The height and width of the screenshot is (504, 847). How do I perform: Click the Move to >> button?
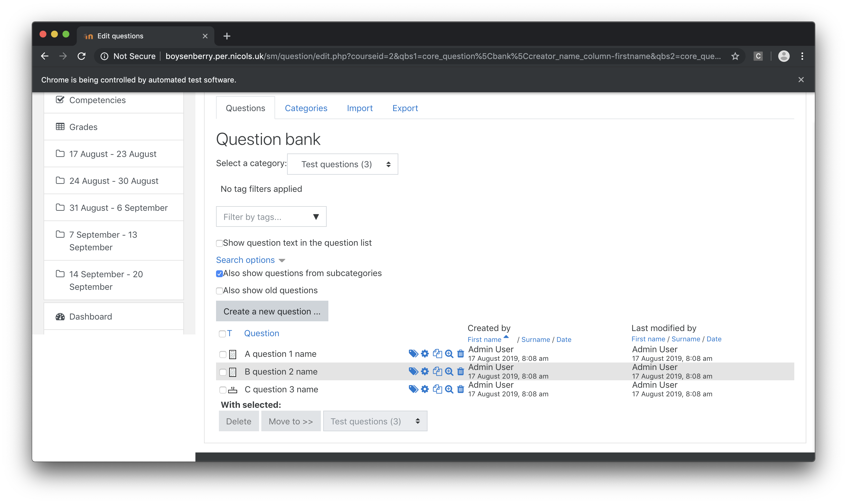pyautogui.click(x=291, y=421)
